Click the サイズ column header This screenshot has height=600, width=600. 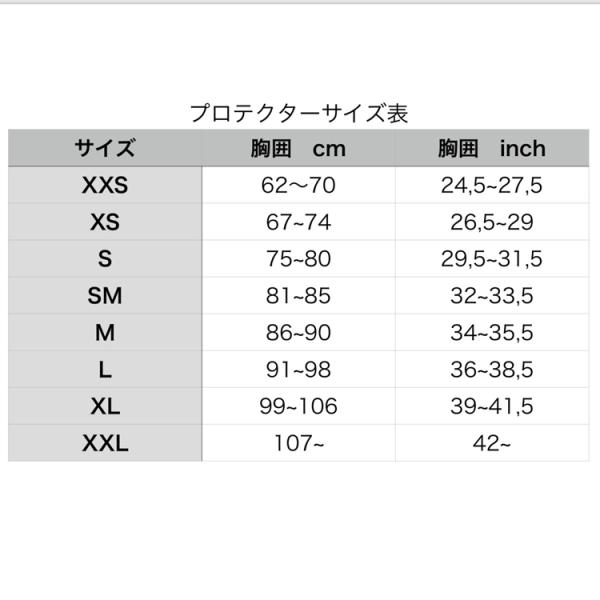pos(105,149)
